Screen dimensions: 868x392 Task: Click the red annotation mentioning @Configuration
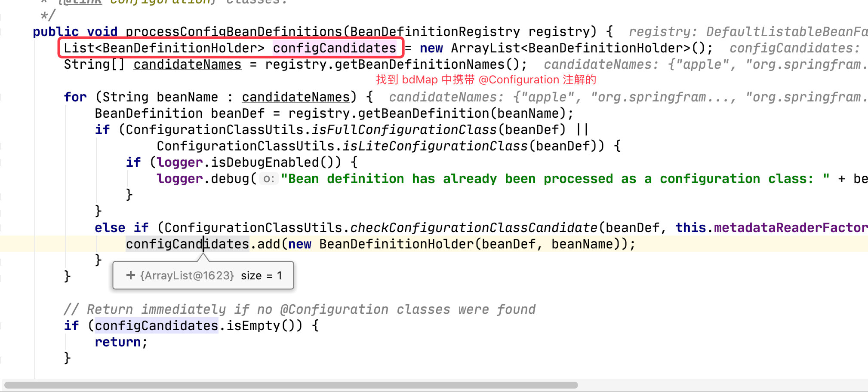486,80
